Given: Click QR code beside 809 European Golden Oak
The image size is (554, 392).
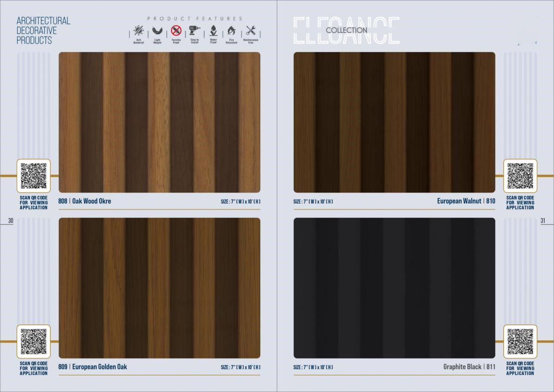Looking at the screenshot, I should click(34, 342).
